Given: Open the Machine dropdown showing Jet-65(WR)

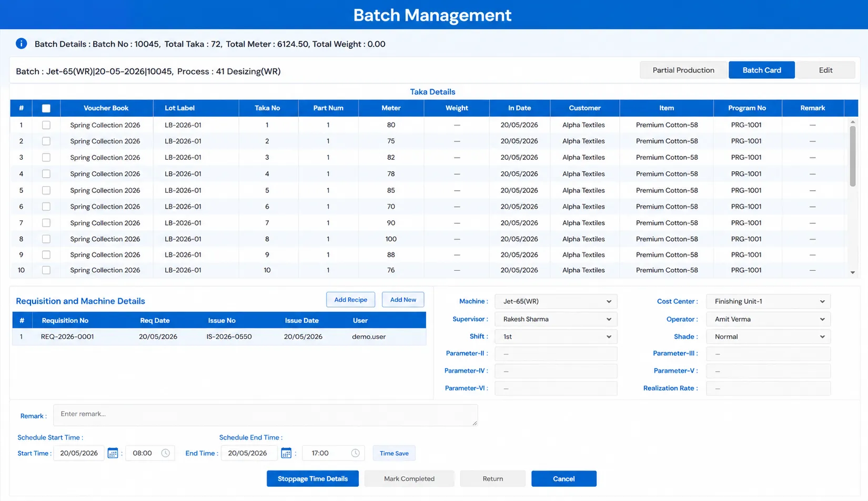Looking at the screenshot, I should [x=556, y=301].
